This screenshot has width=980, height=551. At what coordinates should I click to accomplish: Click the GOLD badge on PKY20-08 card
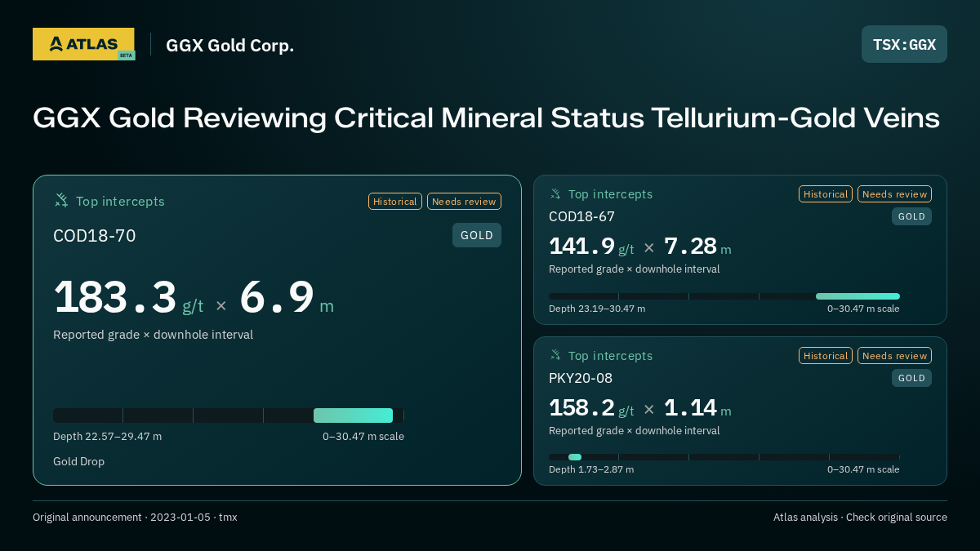click(911, 378)
